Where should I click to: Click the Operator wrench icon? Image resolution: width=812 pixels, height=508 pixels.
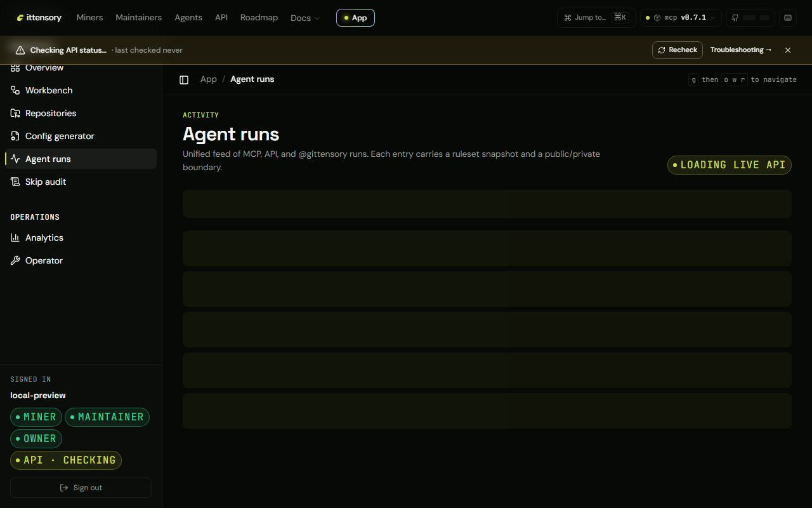pyautogui.click(x=15, y=260)
